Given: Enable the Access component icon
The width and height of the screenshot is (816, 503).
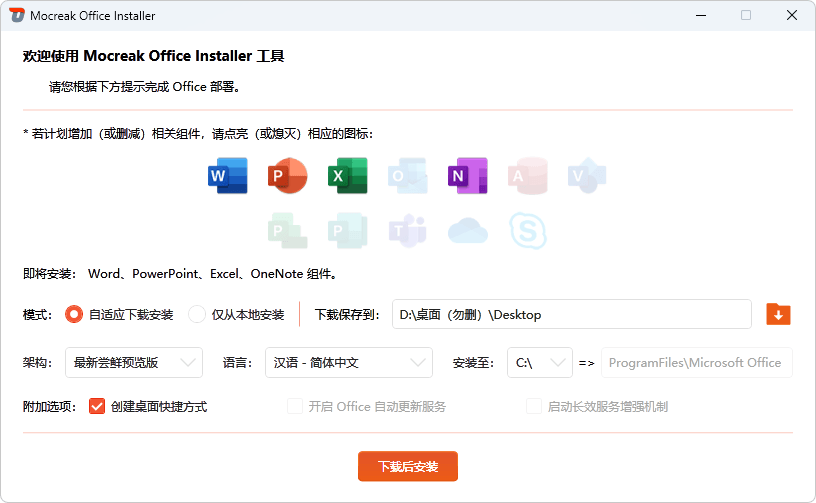Looking at the screenshot, I should tap(528, 176).
